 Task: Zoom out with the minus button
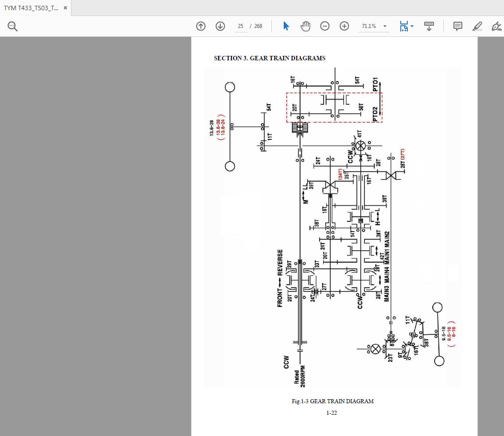point(325,26)
